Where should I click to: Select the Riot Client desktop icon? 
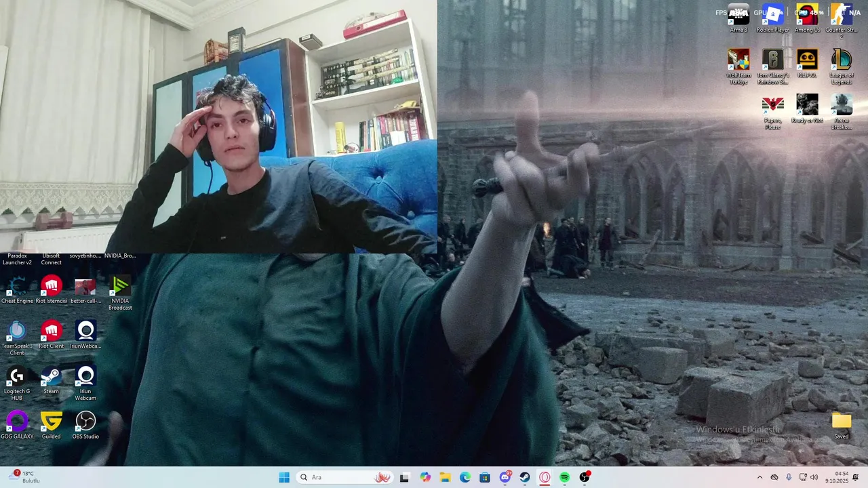(x=52, y=335)
